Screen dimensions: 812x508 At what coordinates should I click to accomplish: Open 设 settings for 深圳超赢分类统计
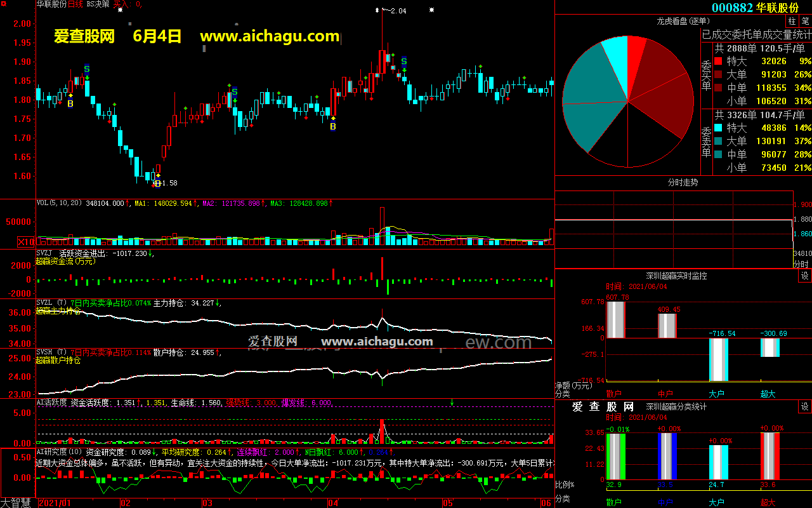[805, 406]
